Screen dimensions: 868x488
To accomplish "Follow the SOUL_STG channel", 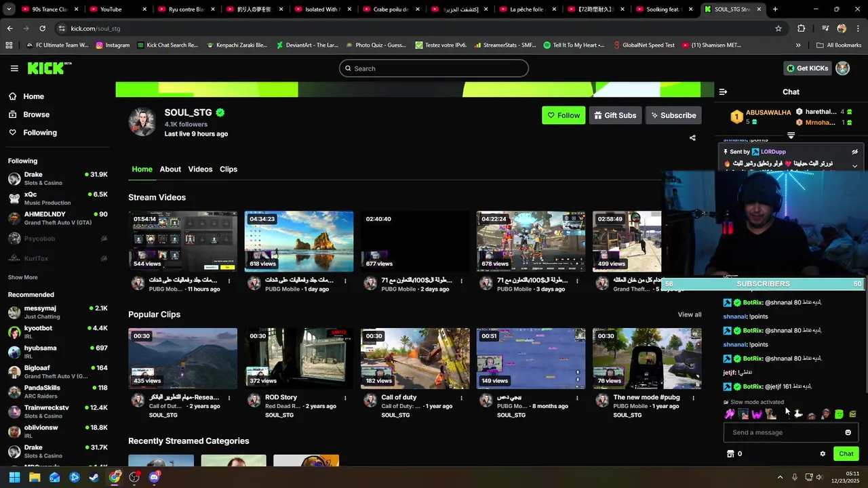I will (564, 115).
